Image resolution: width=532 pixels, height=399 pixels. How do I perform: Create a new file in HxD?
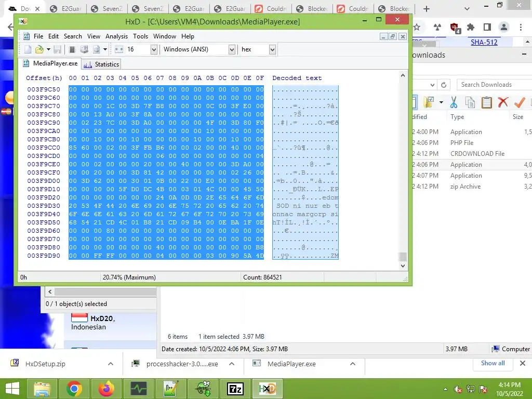click(28, 49)
